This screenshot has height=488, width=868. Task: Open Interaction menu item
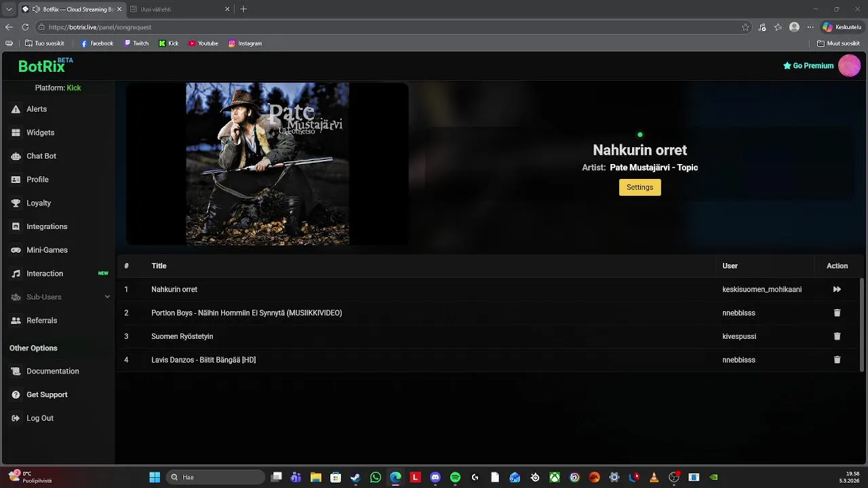coord(45,274)
